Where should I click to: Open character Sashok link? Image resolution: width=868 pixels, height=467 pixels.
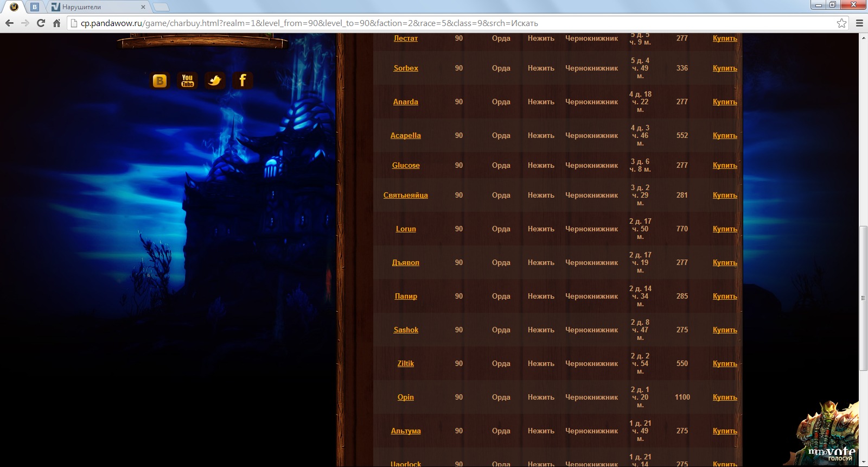(x=406, y=330)
